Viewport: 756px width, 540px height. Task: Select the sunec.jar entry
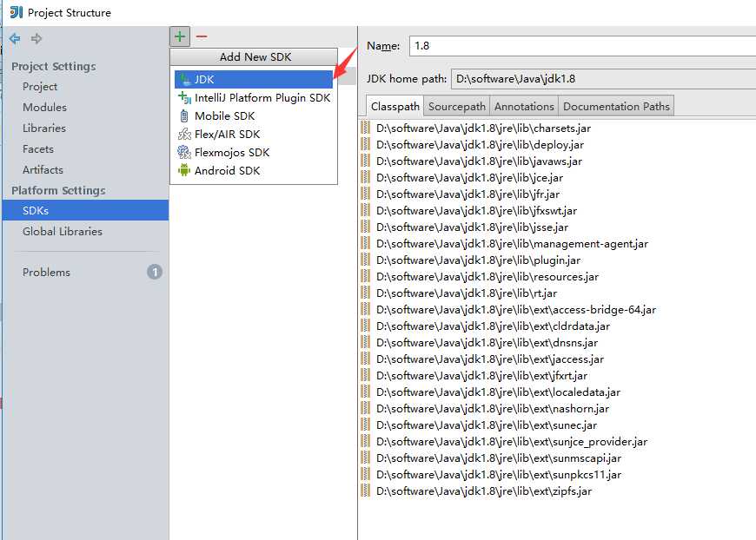(x=487, y=425)
